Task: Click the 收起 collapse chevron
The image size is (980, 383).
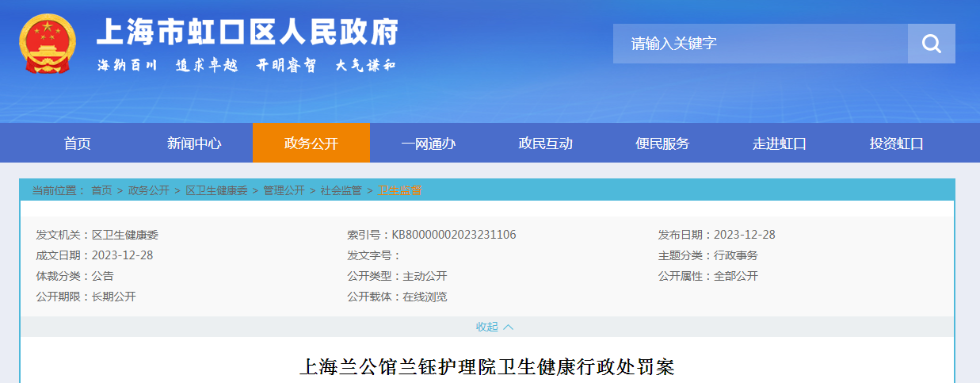Action: click(x=508, y=327)
